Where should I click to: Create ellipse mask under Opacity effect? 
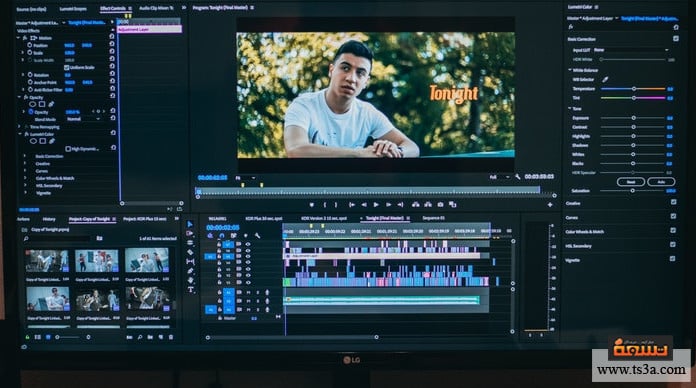[x=32, y=104]
